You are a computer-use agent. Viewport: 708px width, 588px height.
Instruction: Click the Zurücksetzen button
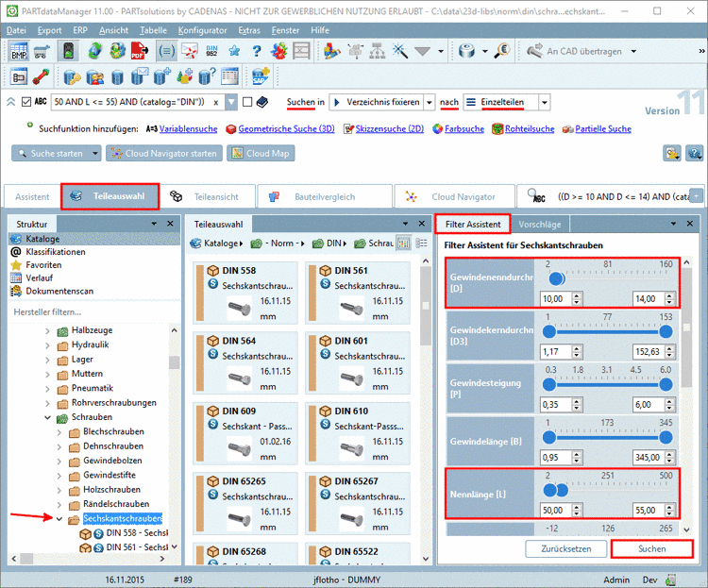click(565, 548)
